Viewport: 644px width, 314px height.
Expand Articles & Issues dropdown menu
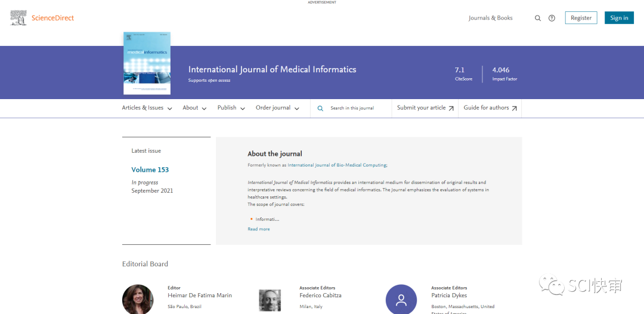coord(147,108)
